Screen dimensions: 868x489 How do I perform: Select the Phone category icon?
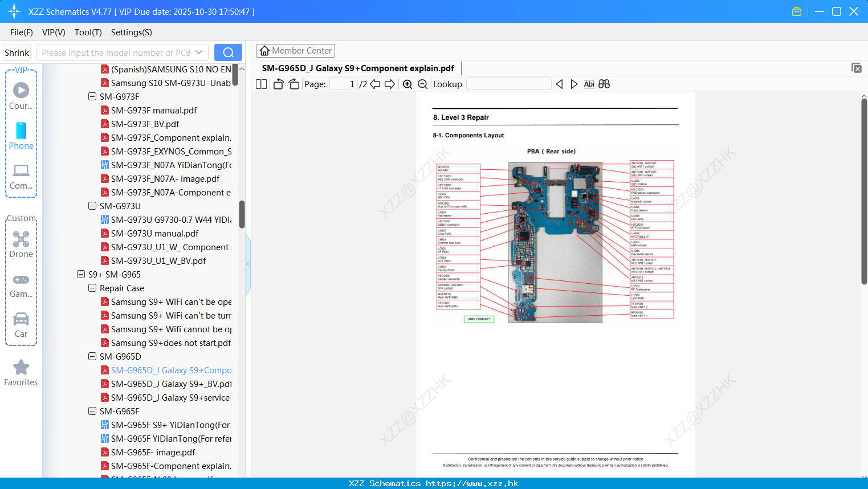(x=21, y=136)
